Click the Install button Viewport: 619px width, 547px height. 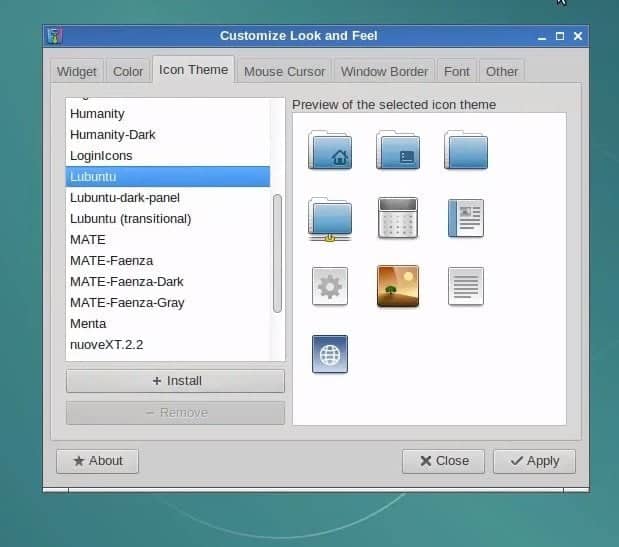click(x=175, y=381)
